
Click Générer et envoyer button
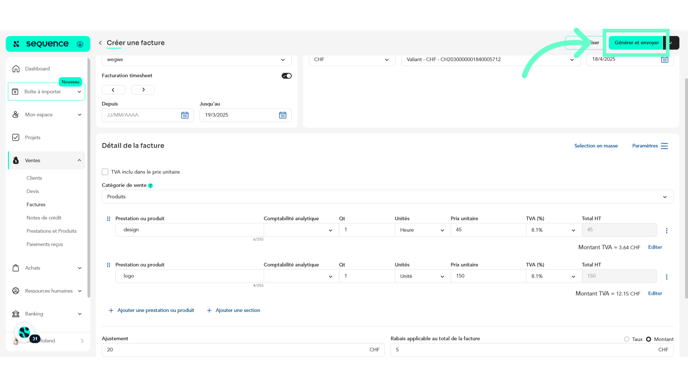pyautogui.click(x=636, y=43)
